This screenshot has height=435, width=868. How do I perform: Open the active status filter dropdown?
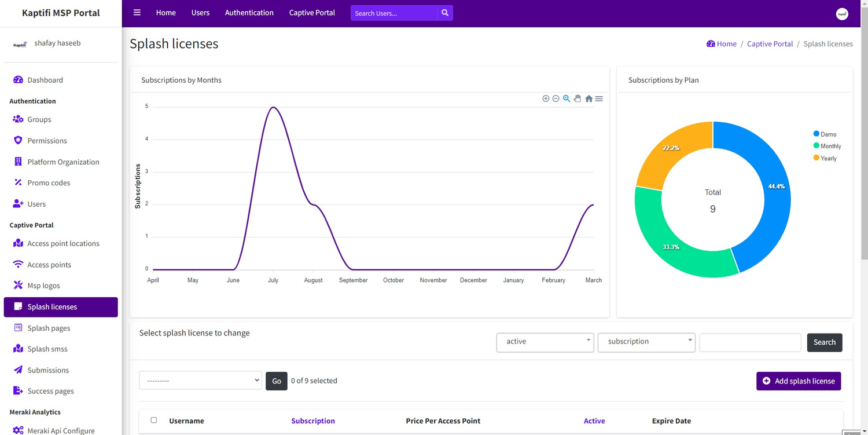tap(545, 342)
